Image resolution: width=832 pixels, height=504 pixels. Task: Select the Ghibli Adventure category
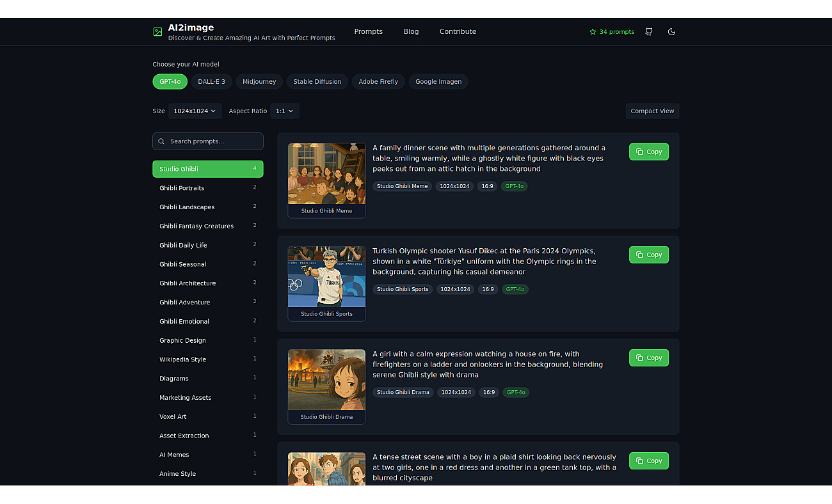[208, 303]
